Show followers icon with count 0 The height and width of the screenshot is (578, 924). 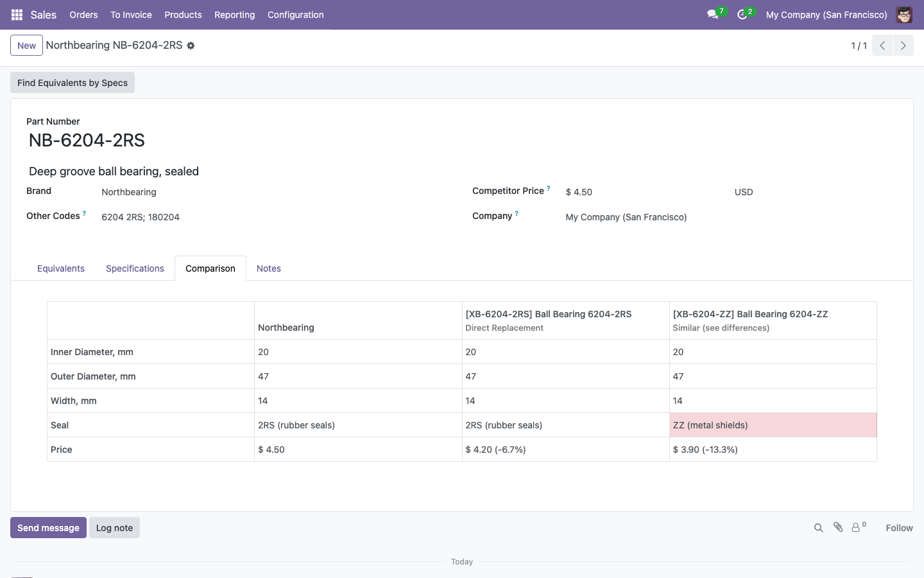859,527
